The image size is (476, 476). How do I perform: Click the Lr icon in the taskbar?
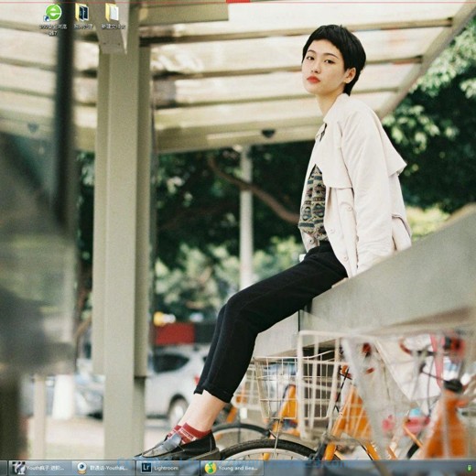pyautogui.click(x=146, y=468)
